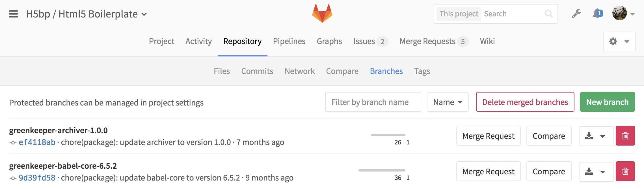Expand the H5bp project switcher
The height and width of the screenshot is (189, 644).
pyautogui.click(x=144, y=14)
